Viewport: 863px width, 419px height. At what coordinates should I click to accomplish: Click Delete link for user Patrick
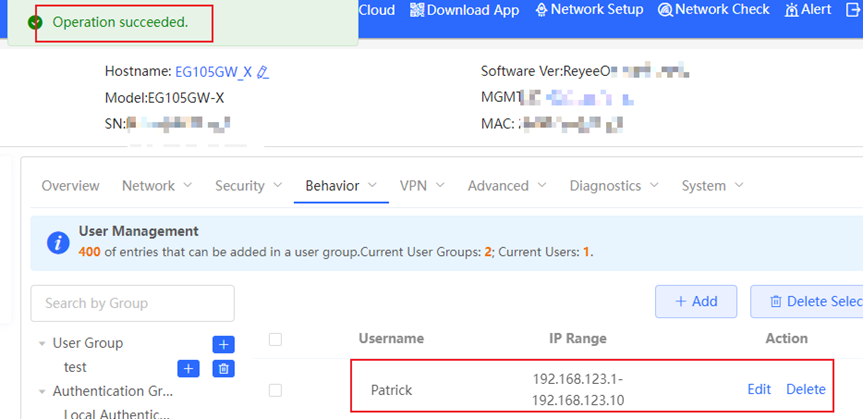tap(806, 389)
